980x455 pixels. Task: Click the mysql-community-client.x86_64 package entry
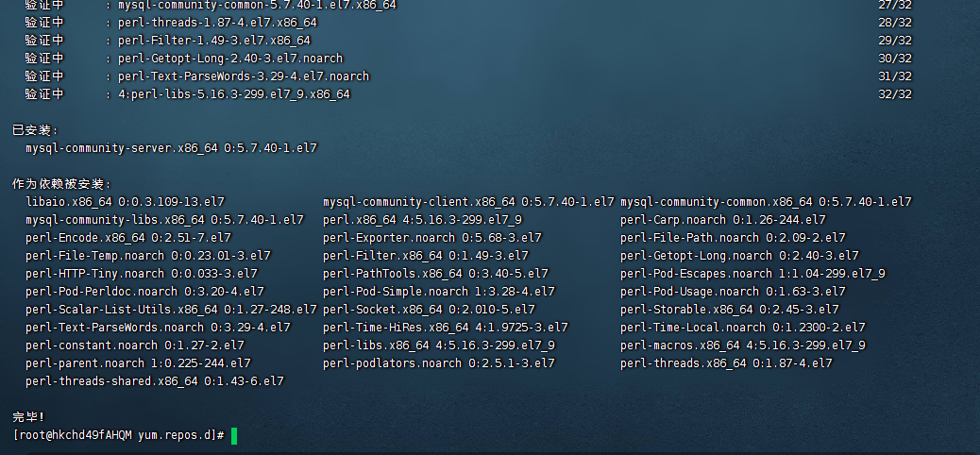pyautogui.click(x=468, y=202)
